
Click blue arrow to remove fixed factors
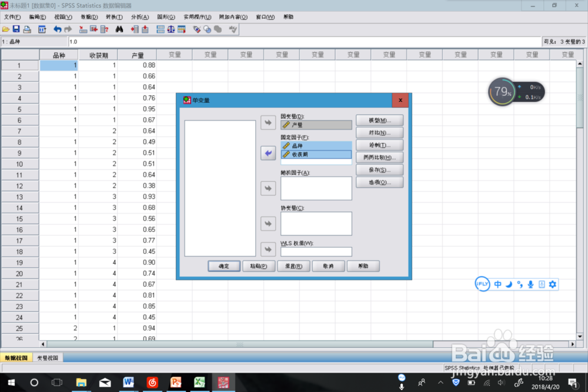(268, 153)
